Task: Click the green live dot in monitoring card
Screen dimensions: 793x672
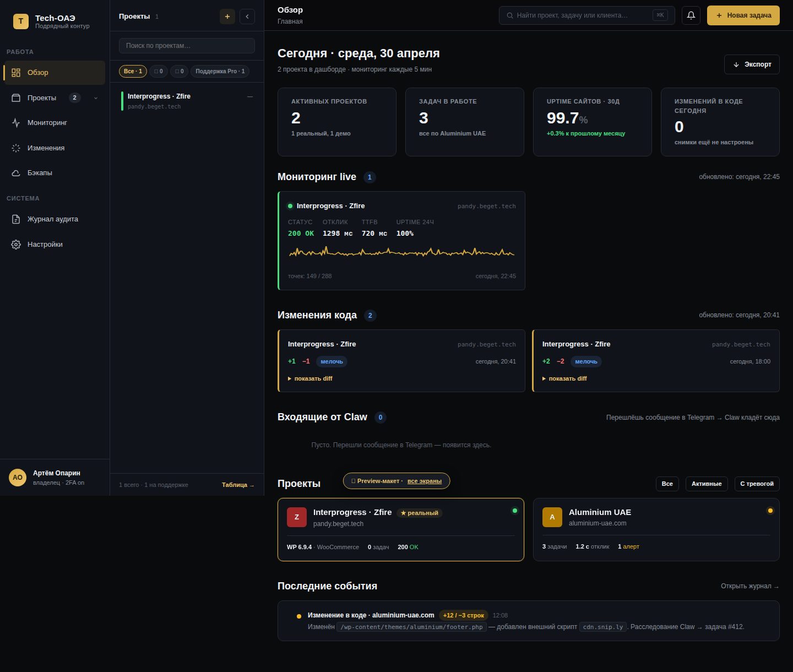Action: point(290,206)
